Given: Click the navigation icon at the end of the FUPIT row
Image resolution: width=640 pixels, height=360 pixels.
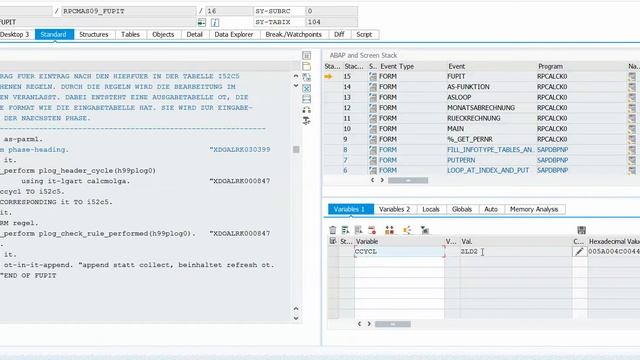Looking at the screenshot, I should point(632,76).
